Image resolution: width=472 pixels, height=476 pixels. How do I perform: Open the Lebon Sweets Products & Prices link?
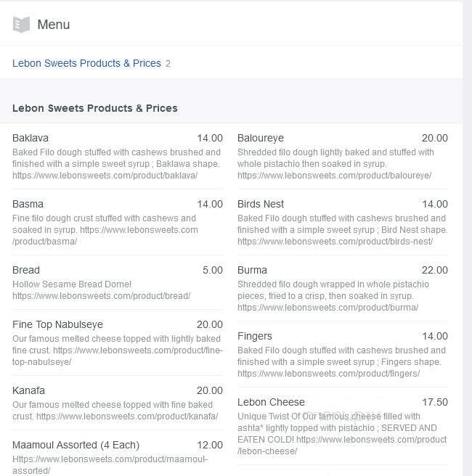[x=86, y=63]
